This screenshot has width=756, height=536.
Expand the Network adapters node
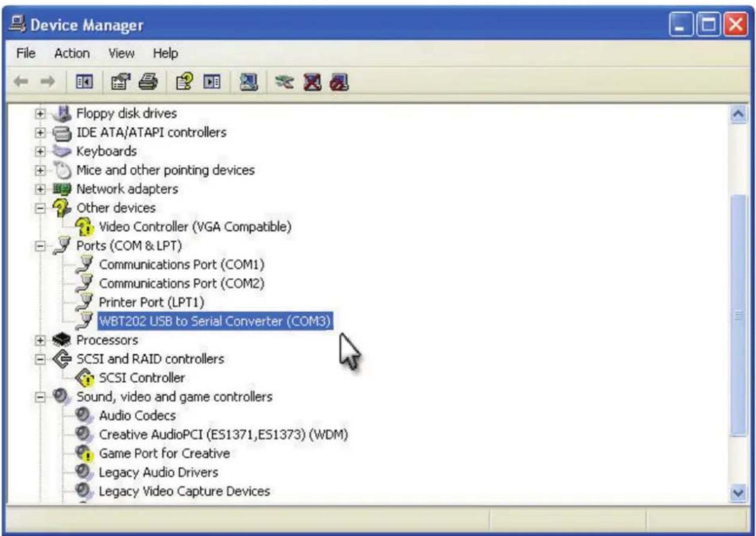tap(41, 189)
